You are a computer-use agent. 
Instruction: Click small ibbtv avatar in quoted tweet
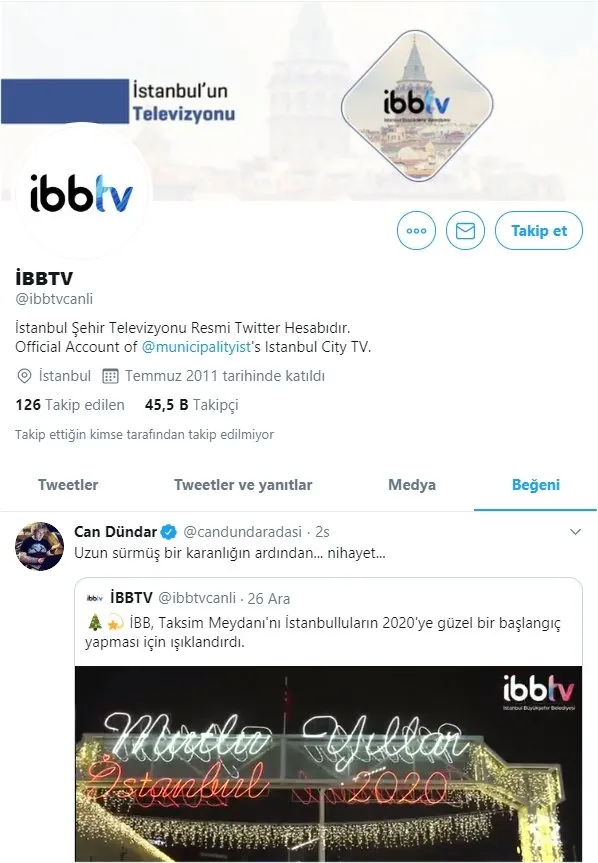tap(95, 598)
